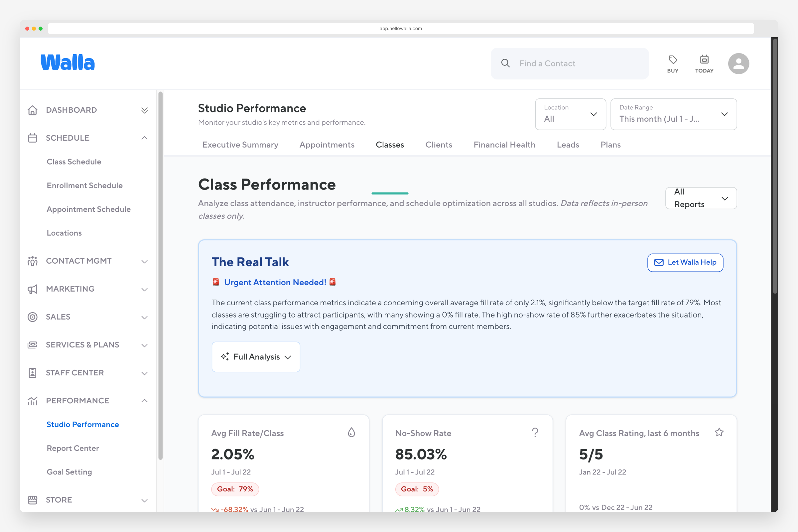Switch to Plans tab
Viewport: 798px width, 532px height.
point(610,145)
